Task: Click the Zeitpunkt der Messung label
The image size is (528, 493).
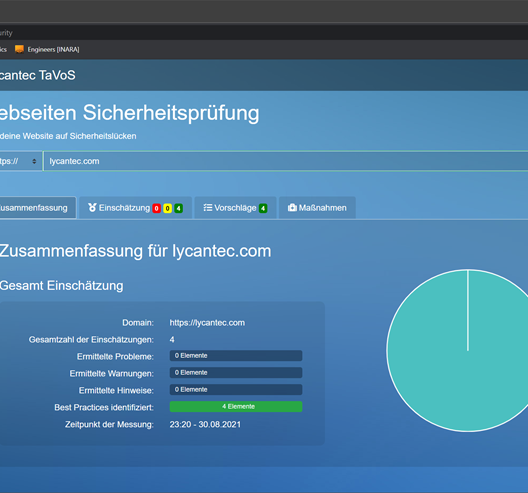Action: [x=109, y=424]
